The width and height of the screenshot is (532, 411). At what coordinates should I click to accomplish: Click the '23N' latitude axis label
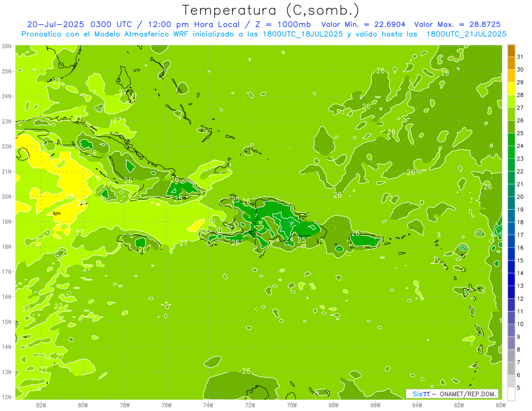click(7, 121)
